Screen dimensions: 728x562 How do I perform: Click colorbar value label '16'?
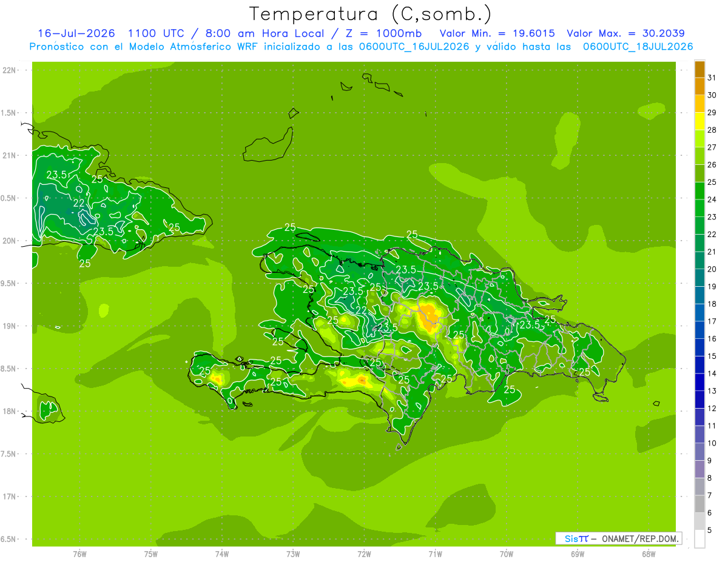[x=712, y=339]
